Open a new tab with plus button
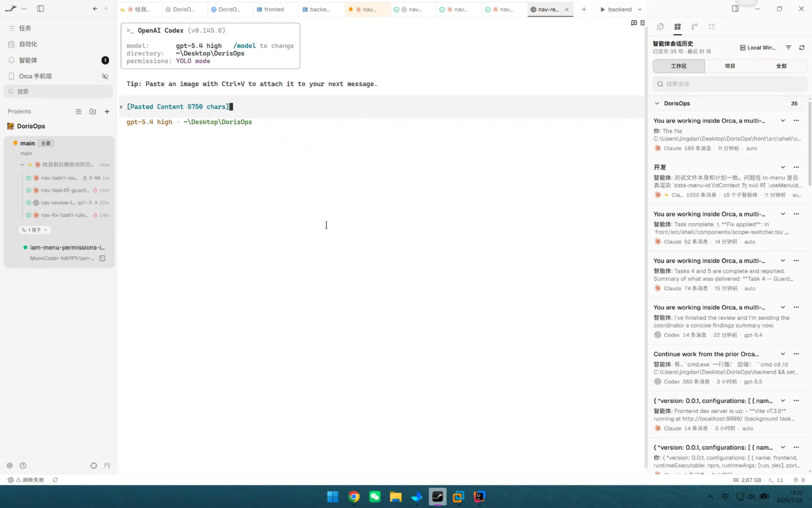Image resolution: width=812 pixels, height=508 pixels. [584, 9]
